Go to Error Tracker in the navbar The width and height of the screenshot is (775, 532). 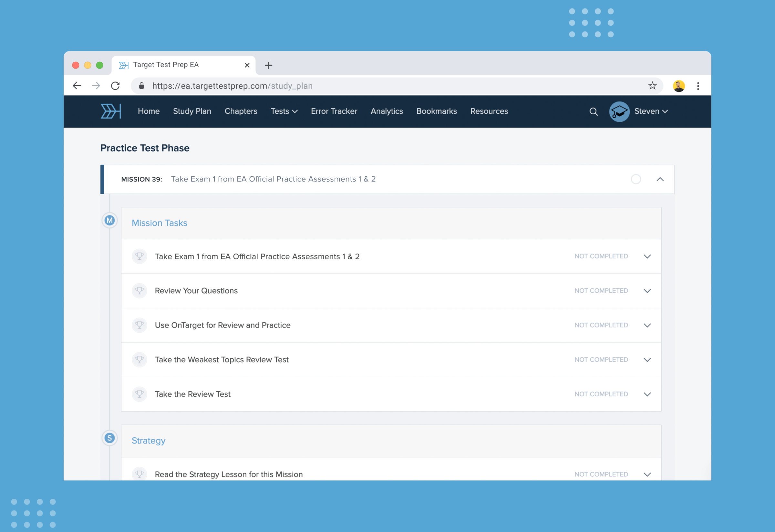click(334, 111)
